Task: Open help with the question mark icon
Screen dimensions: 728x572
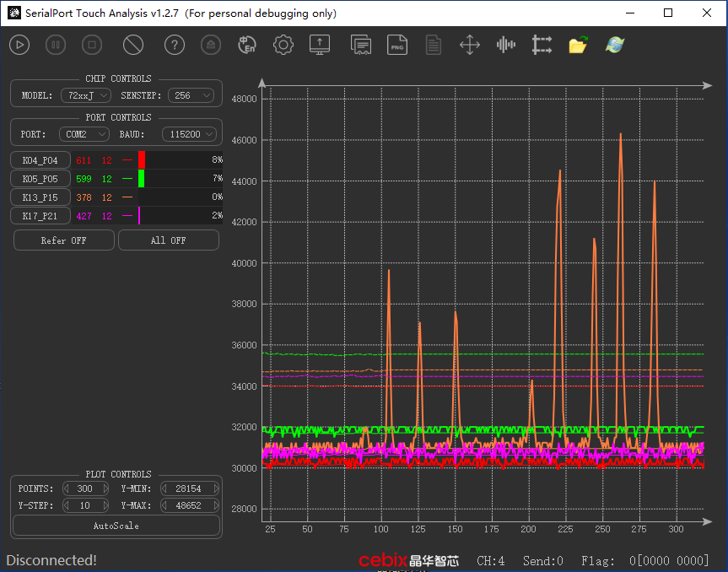Action: click(175, 45)
